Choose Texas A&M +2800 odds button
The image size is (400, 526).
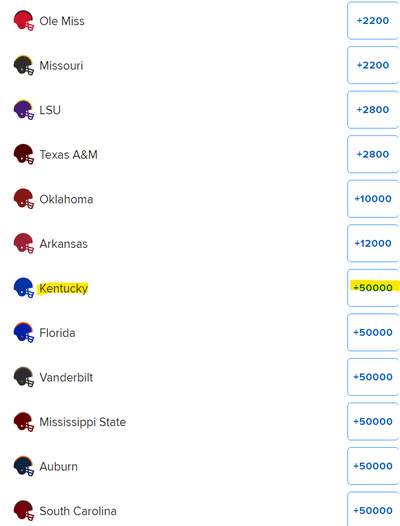[373, 154]
